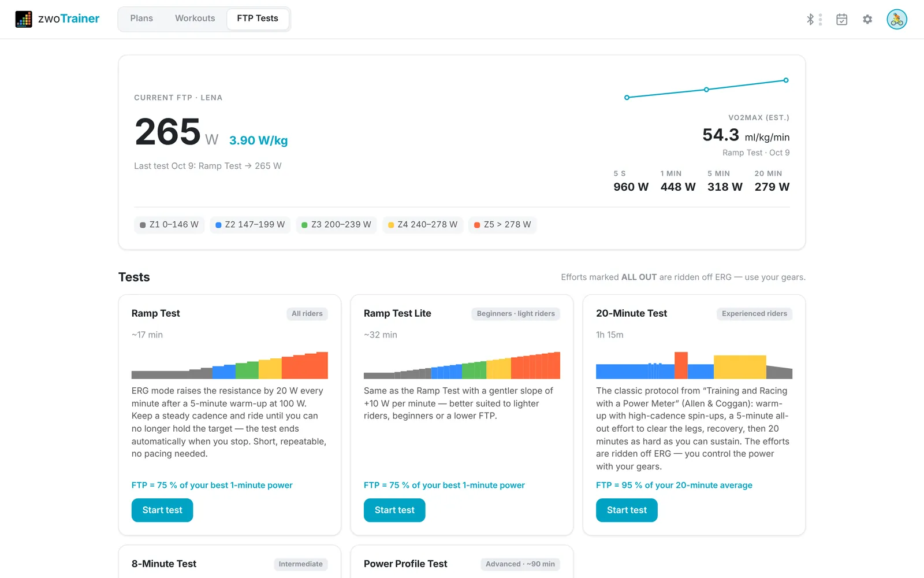Click the 5 s best power 960 W
924x578 pixels.
(x=631, y=181)
